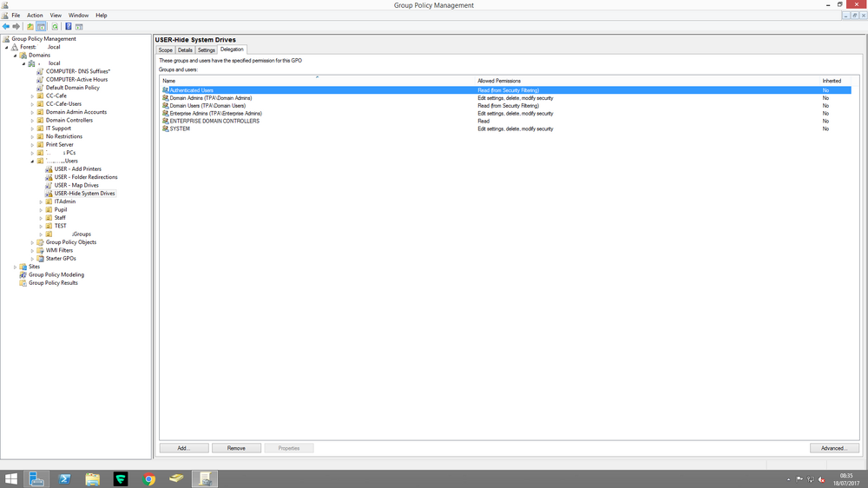
Task: Expand the Pupil organizational unit
Action: [x=41, y=210]
